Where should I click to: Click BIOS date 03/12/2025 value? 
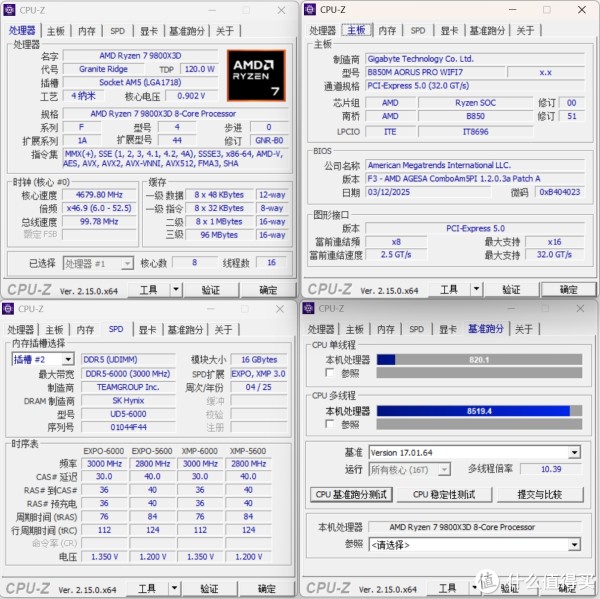(428, 192)
